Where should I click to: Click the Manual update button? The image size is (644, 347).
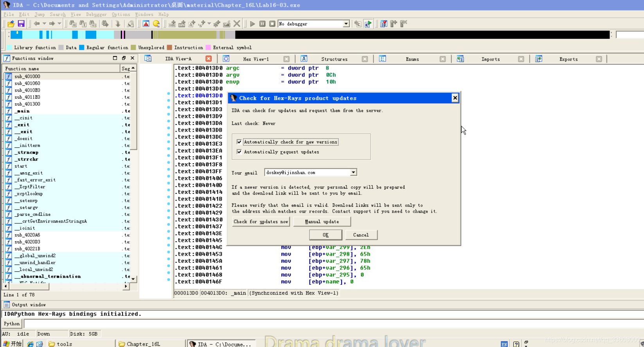pos(322,222)
